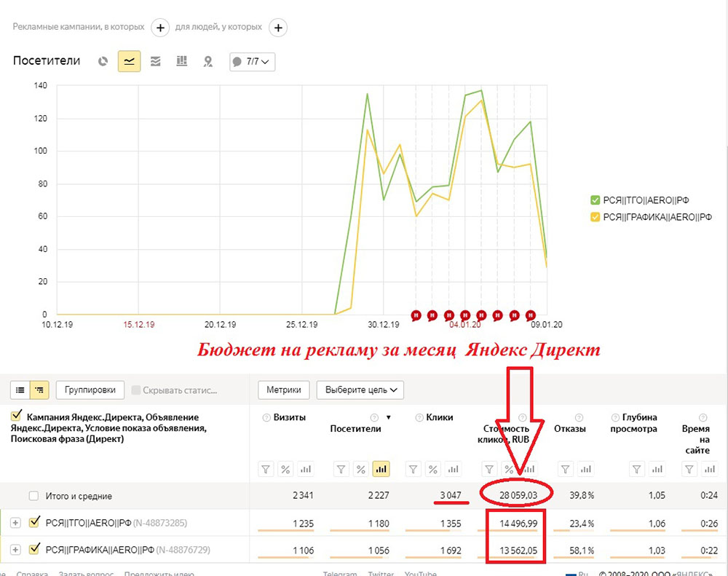Switch chart to stacked area view
Image resolution: width=728 pixels, height=576 pixels.
click(x=156, y=61)
